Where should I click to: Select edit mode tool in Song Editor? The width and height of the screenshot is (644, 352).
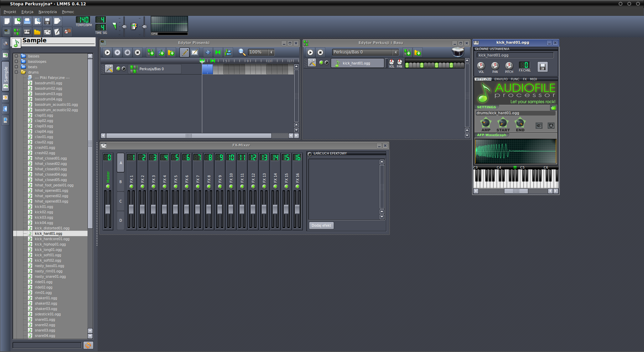tap(195, 52)
